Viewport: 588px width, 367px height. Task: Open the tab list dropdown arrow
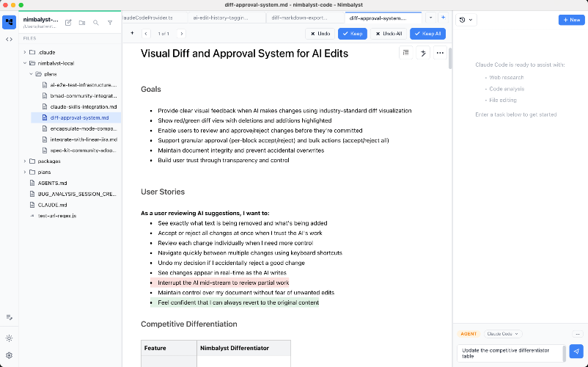[x=430, y=18]
